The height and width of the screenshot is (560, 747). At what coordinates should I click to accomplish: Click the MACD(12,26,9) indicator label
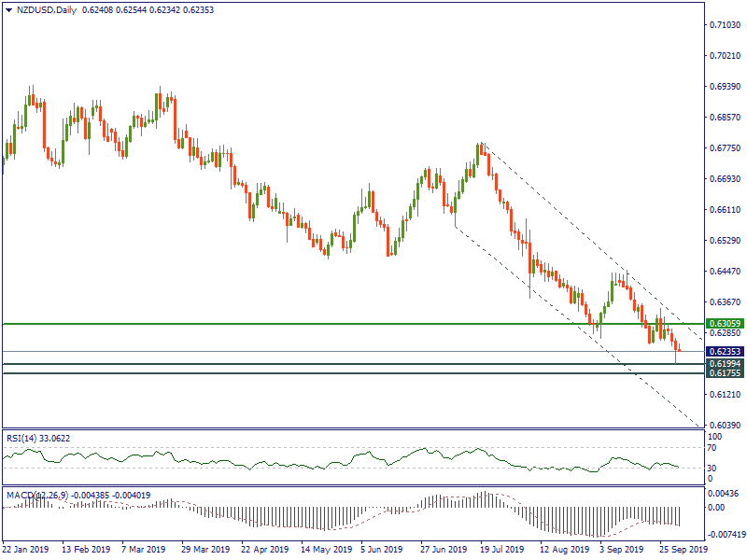click(x=37, y=495)
